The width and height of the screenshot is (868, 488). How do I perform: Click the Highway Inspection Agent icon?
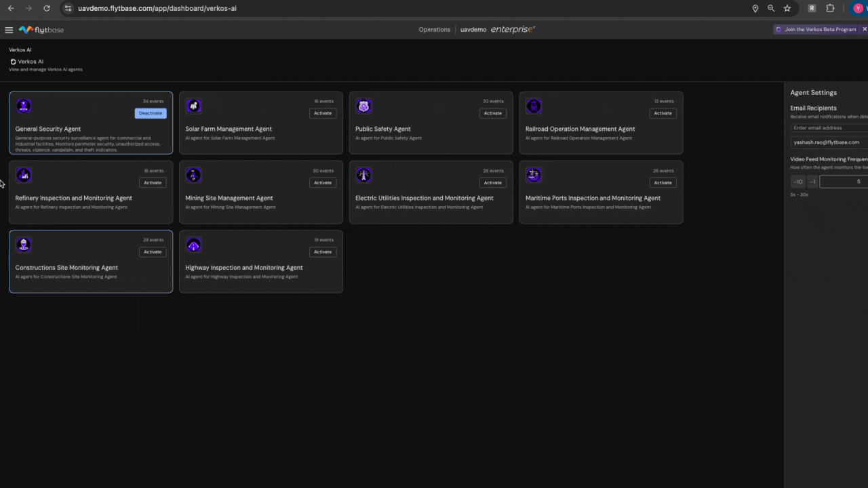[x=194, y=245]
